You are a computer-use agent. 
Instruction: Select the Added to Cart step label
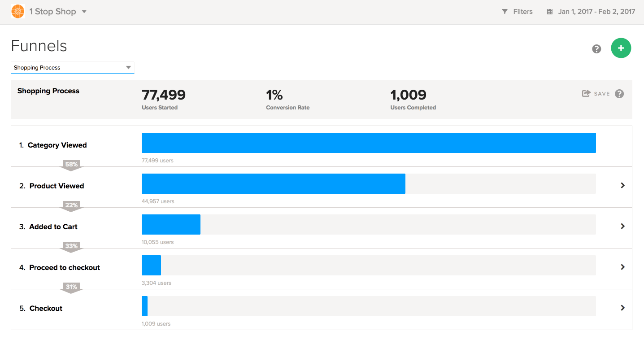point(53,227)
